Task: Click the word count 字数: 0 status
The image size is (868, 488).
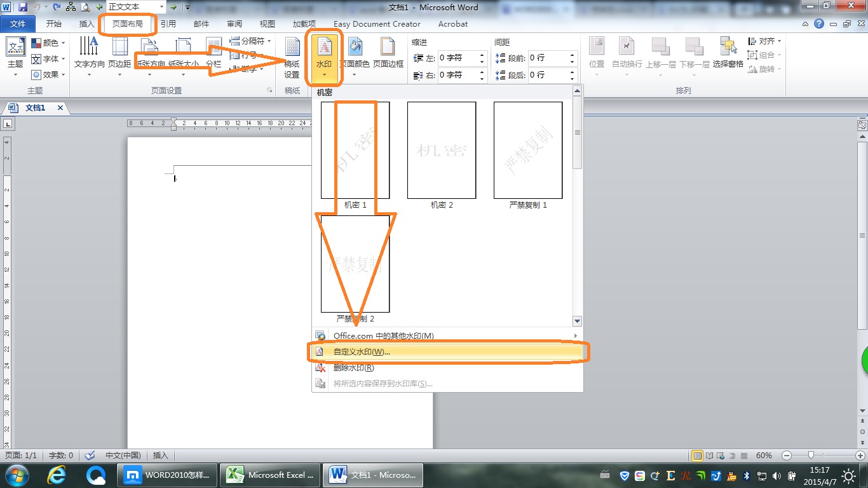Action: [x=62, y=456]
